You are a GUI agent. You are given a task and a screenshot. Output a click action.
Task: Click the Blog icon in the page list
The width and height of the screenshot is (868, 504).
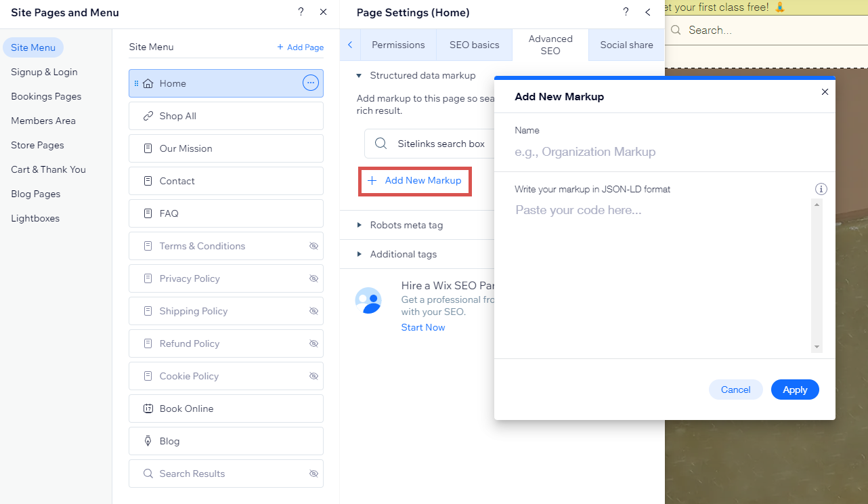(148, 440)
